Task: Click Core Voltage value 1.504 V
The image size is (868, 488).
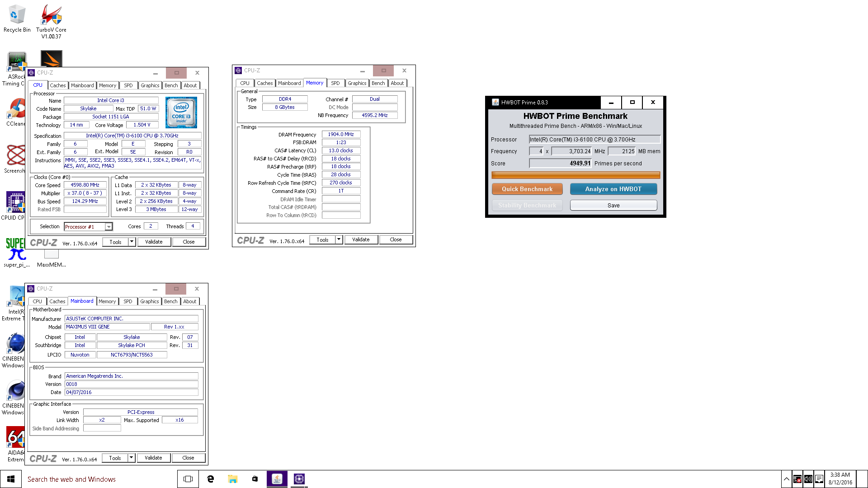Action: [x=142, y=125]
